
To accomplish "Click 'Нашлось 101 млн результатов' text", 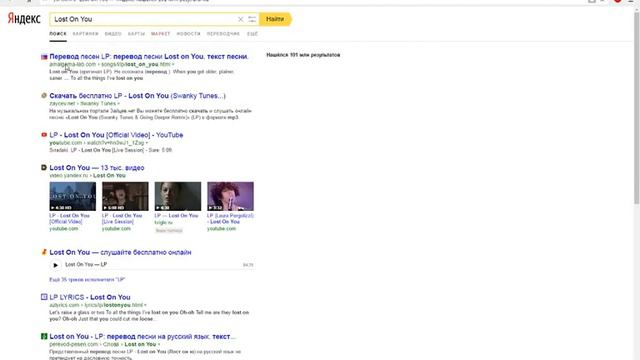I will tap(303, 55).
